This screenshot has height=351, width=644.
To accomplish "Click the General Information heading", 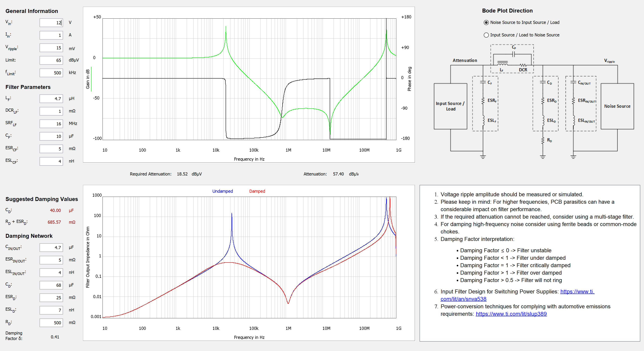I will (x=32, y=11).
